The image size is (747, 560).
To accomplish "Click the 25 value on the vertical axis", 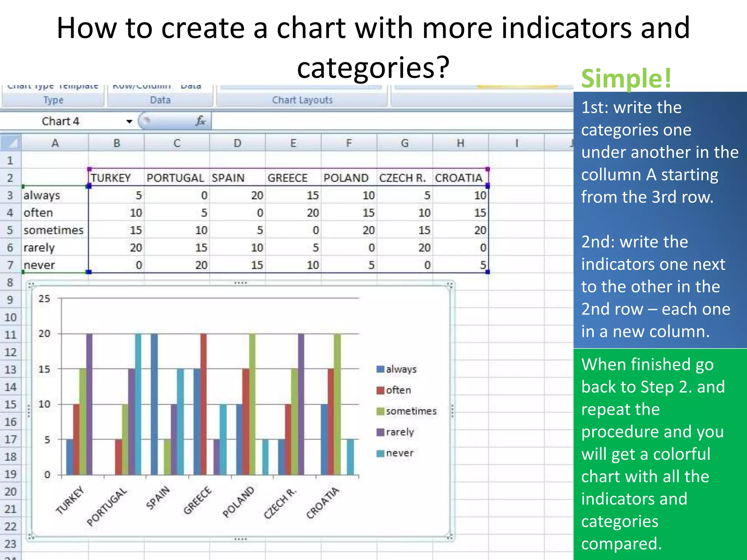I will [44, 299].
